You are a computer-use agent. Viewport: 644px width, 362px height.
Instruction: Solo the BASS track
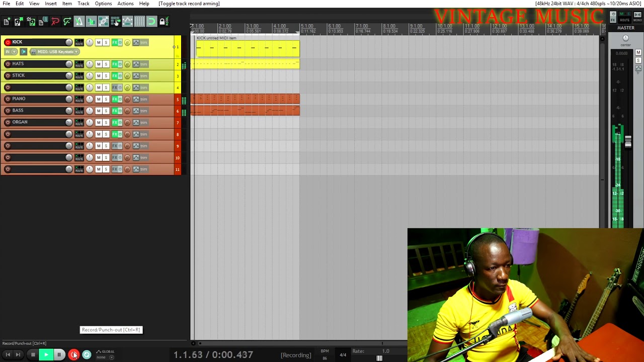pos(106,111)
